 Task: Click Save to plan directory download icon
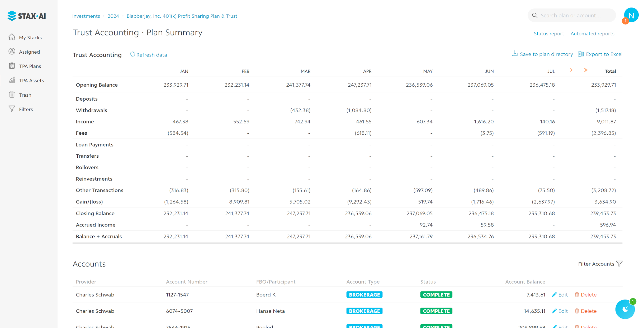[514, 54]
